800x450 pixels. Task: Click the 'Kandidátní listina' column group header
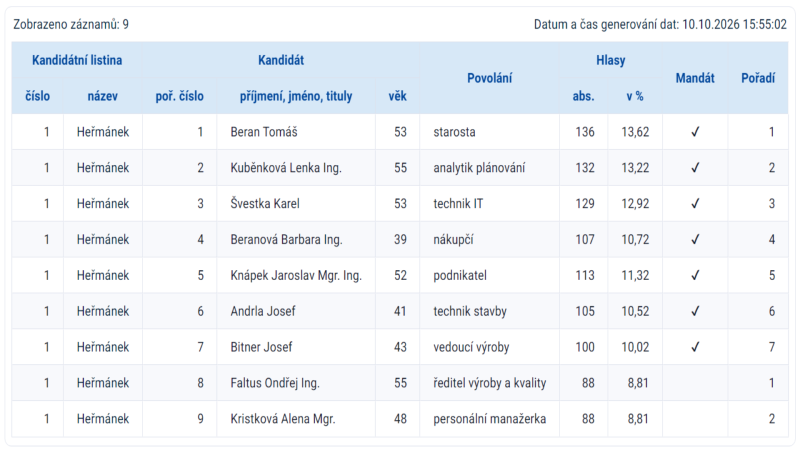pos(77,60)
